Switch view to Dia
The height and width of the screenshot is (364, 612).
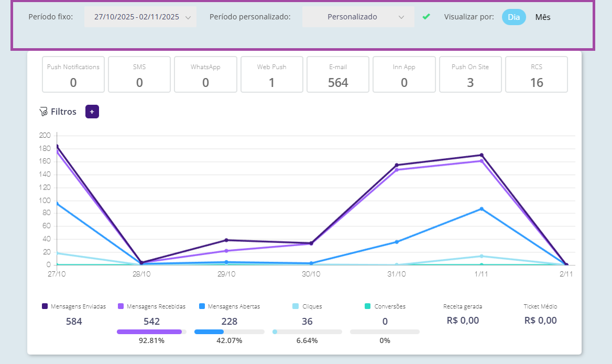click(x=513, y=17)
